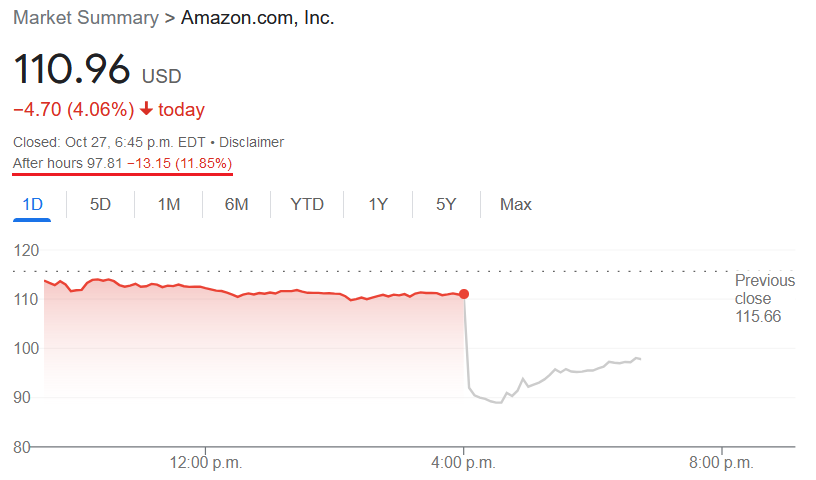Click the 110.96 USD price

[97, 69]
